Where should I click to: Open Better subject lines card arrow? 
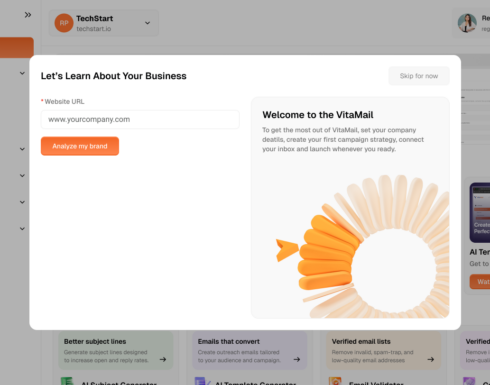click(163, 359)
